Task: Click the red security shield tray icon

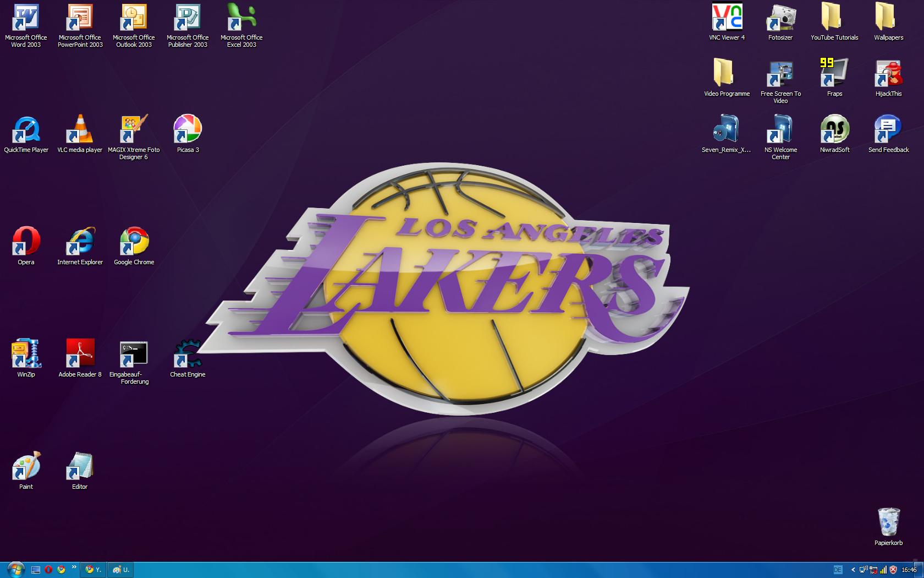Action: pos(893,570)
